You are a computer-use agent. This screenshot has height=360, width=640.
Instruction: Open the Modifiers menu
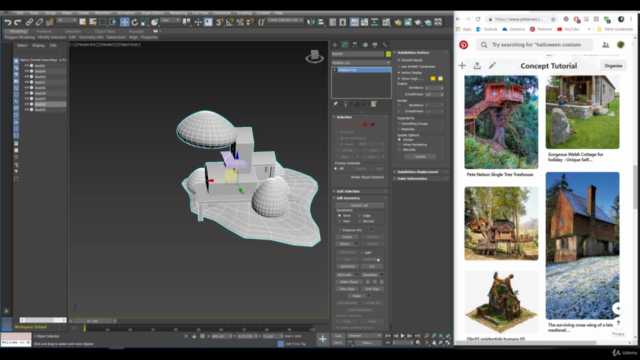tap(103, 13)
